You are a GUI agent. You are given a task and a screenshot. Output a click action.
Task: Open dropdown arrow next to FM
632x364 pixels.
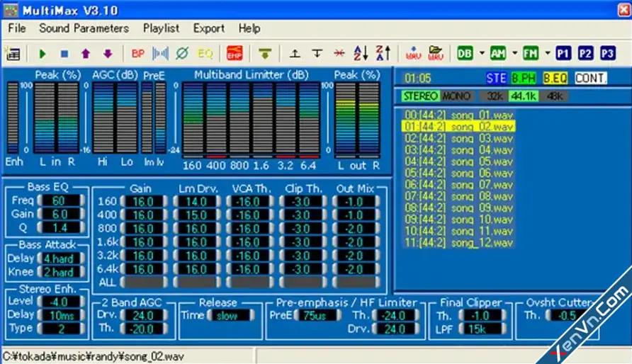[548, 53]
